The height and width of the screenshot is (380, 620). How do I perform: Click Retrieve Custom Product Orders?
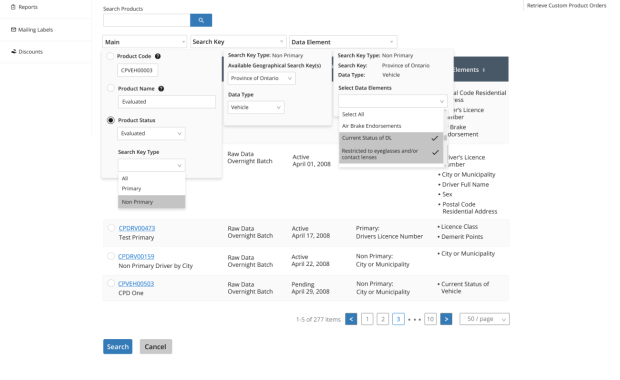566,6
